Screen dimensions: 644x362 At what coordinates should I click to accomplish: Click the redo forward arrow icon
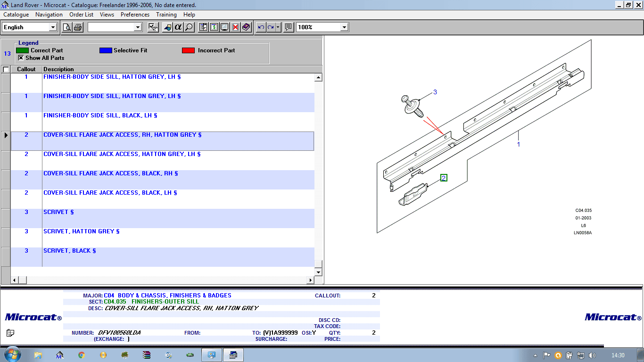point(271,27)
